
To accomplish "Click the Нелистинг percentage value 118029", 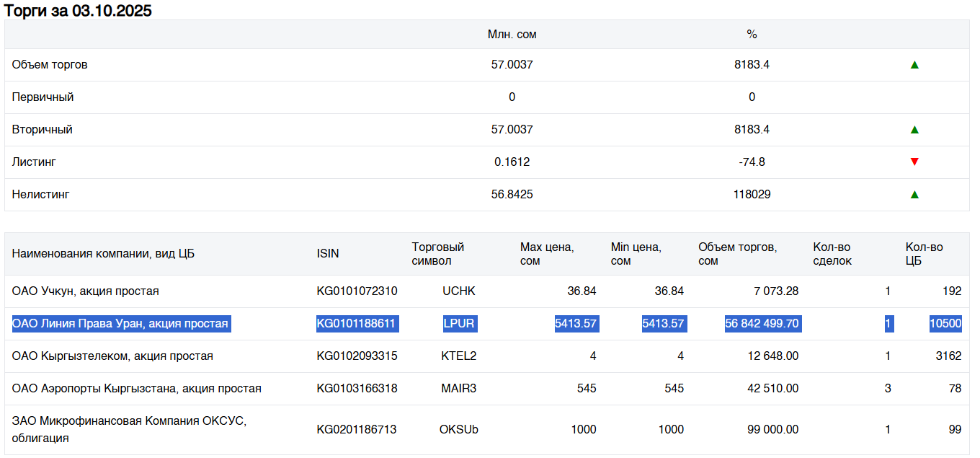I will pos(752,195).
